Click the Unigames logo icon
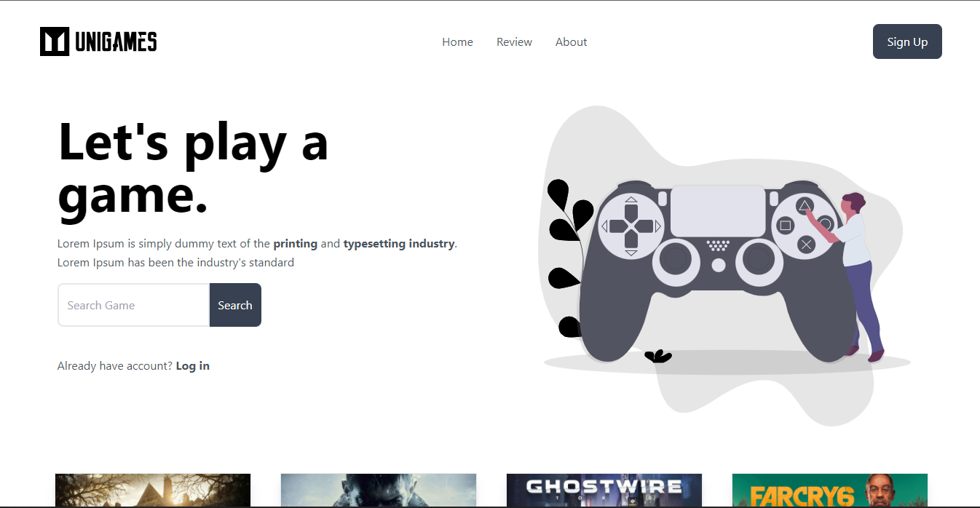Image resolution: width=980 pixels, height=508 pixels. (55, 41)
